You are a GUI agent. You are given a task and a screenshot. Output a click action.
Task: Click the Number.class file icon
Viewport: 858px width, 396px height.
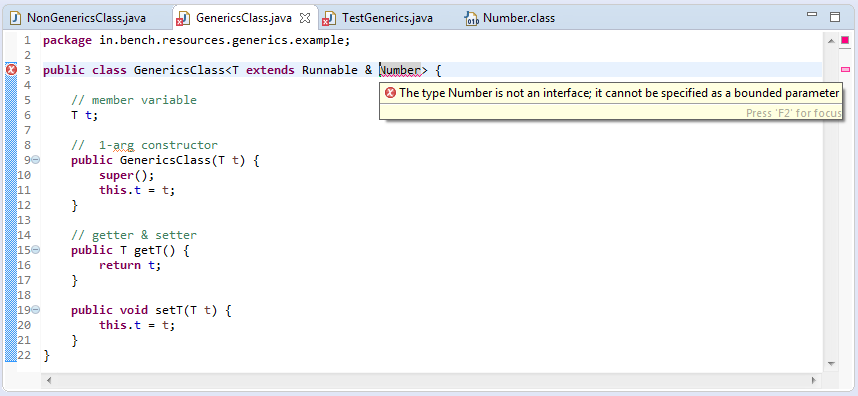[471, 19]
